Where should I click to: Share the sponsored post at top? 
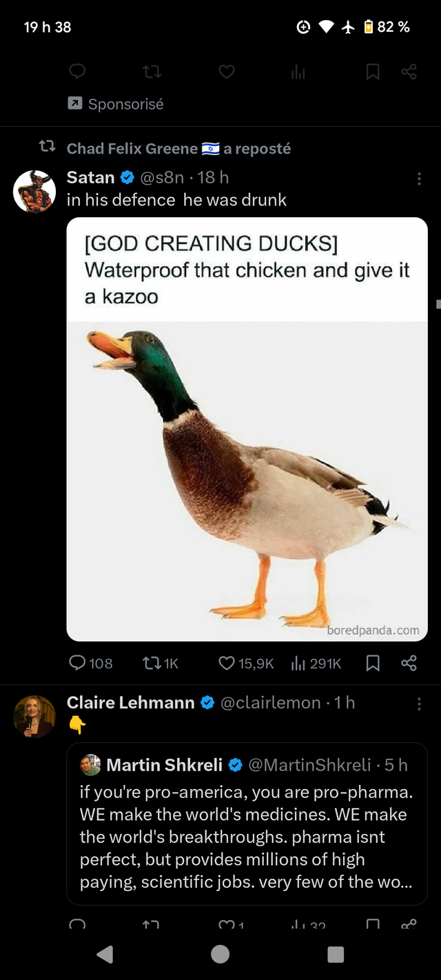click(409, 72)
